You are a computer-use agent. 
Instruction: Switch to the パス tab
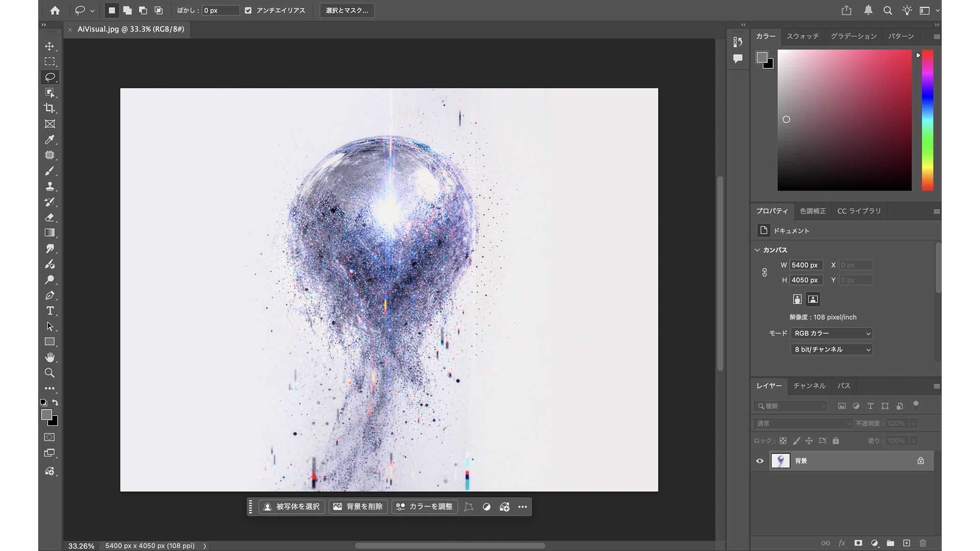tap(844, 386)
